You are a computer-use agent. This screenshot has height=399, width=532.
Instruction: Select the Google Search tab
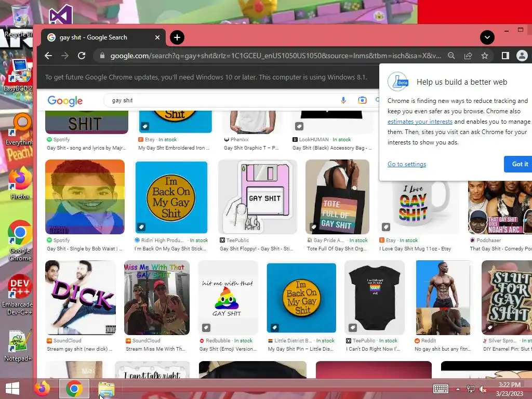(103, 37)
